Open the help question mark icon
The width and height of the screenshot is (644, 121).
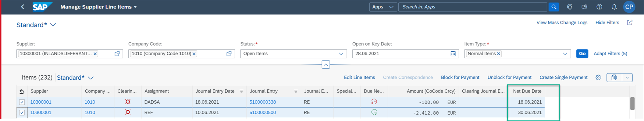(x=599, y=7)
